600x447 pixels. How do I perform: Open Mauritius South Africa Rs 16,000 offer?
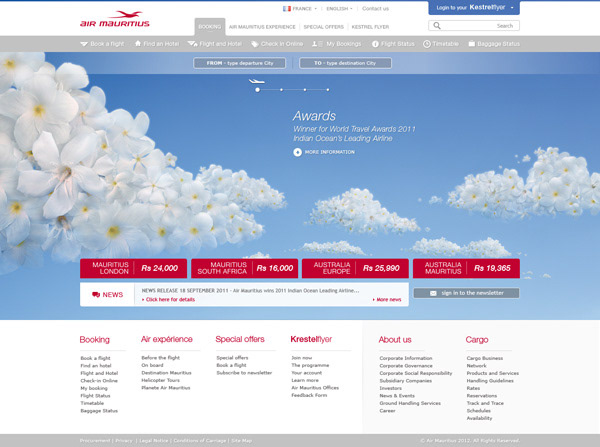pyautogui.click(x=245, y=268)
